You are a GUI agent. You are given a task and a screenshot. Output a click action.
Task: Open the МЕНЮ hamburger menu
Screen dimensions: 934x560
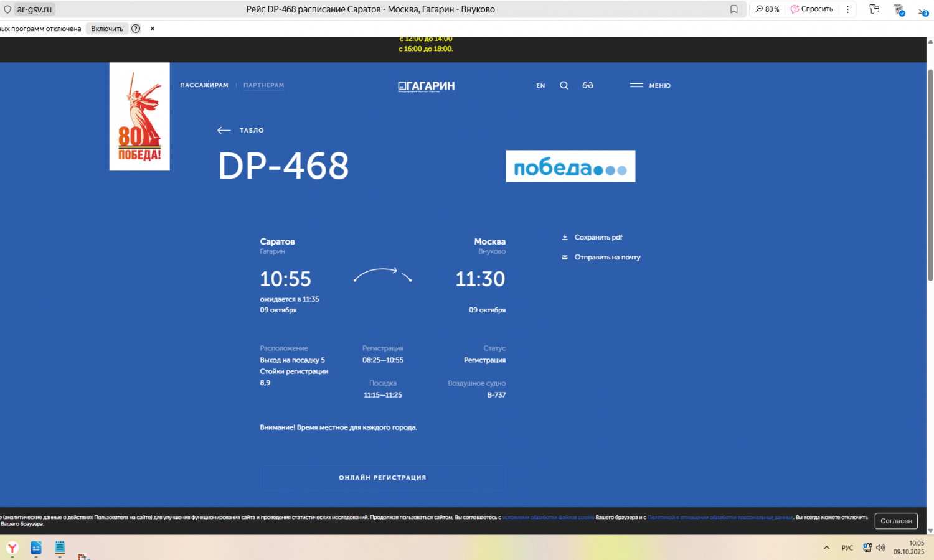(x=650, y=86)
